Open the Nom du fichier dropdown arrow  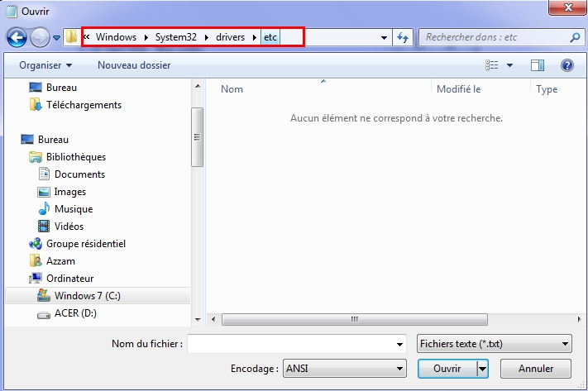pyautogui.click(x=399, y=344)
